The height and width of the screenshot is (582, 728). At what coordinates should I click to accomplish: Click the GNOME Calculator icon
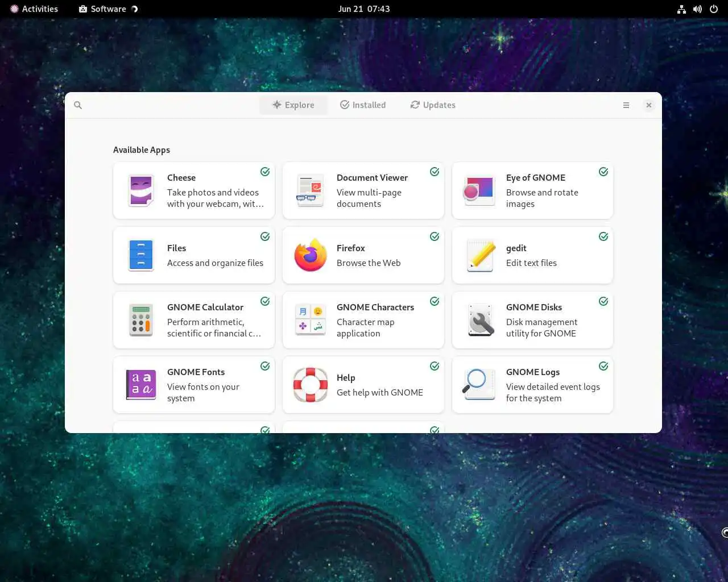[140, 320]
